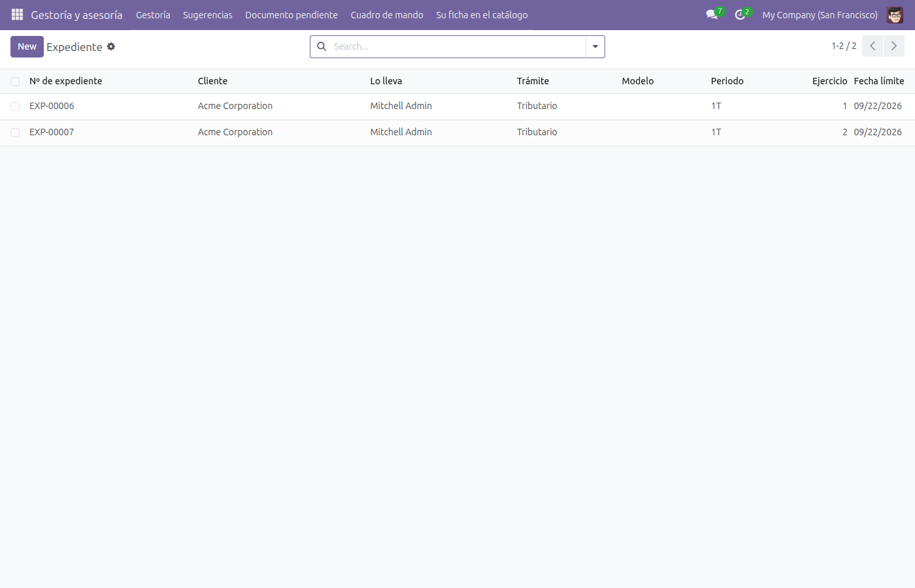Screen dimensions: 915x588
Task: Open the Gestoría menu
Action: [x=153, y=15]
